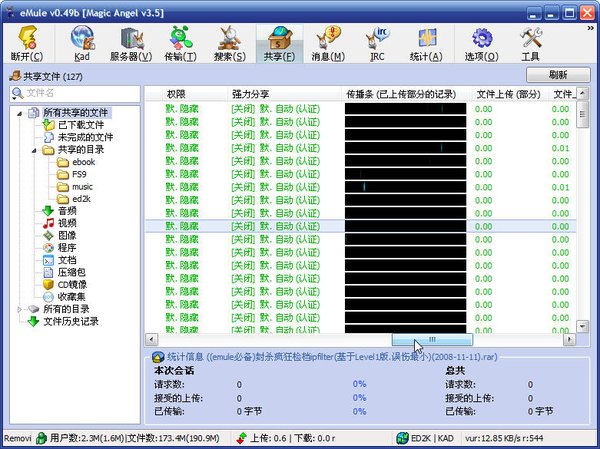
Task: Select 所有共享的文件 in the tree
Action: click(75, 113)
